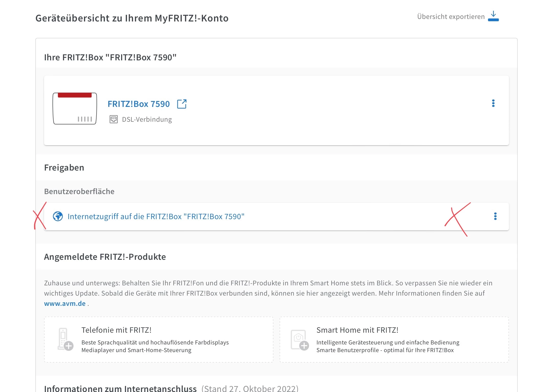Click the Übersicht exportieren link text
553x392 pixels.
point(451,17)
